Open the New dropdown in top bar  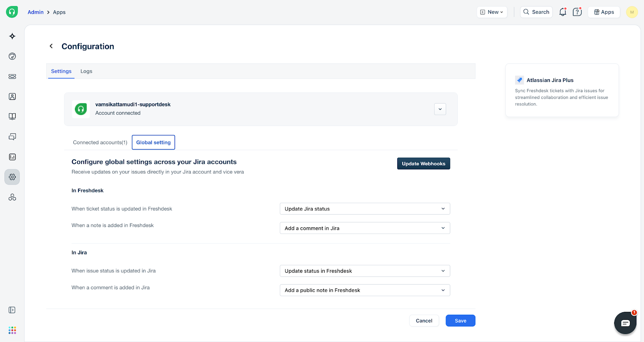492,12
